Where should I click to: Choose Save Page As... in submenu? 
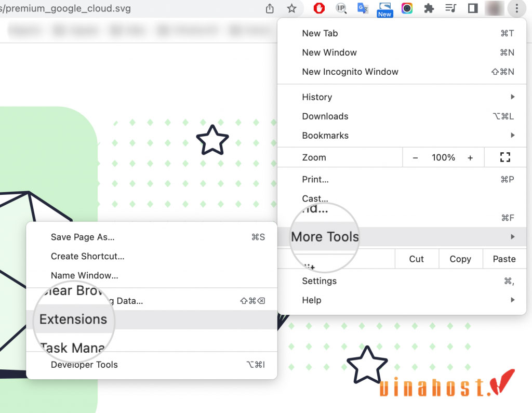pos(152,237)
